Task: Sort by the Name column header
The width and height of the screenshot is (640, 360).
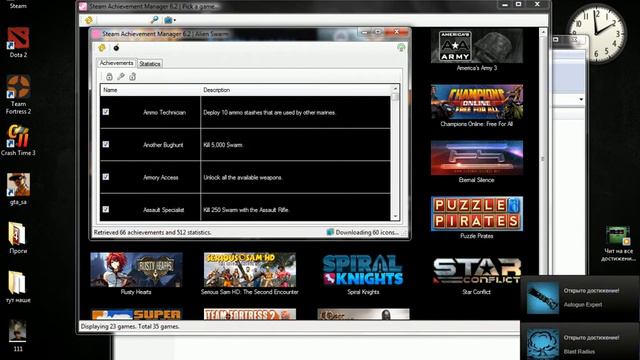Action: pos(150,90)
